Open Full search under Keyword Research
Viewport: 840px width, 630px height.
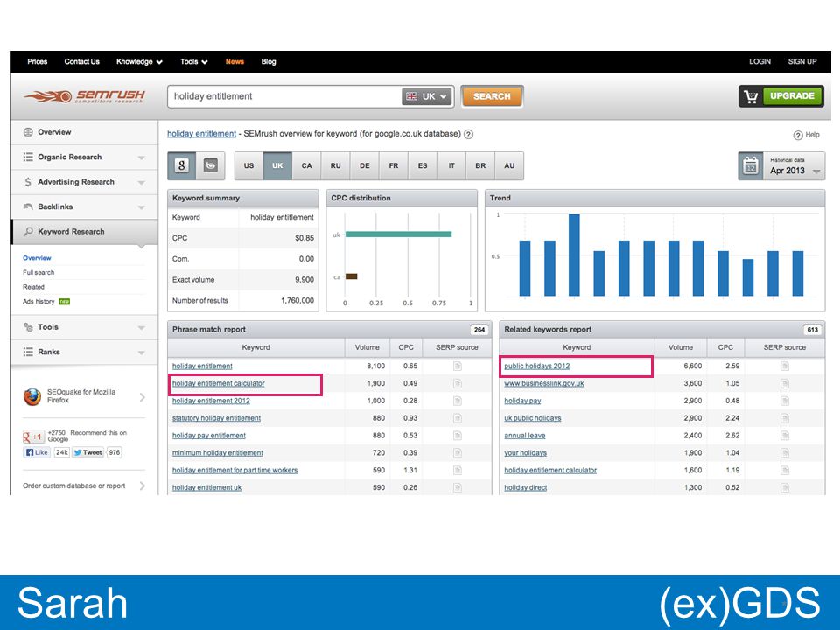38,273
